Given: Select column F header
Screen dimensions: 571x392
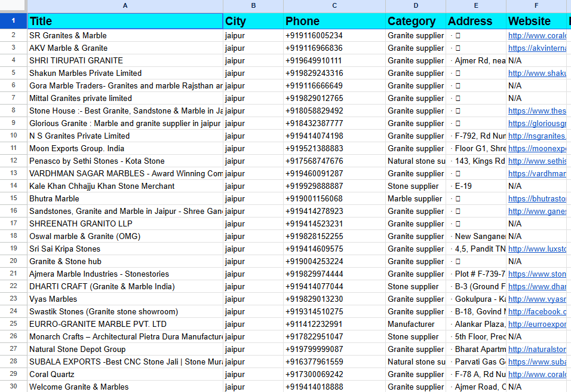Looking at the screenshot, I should coord(536,6).
